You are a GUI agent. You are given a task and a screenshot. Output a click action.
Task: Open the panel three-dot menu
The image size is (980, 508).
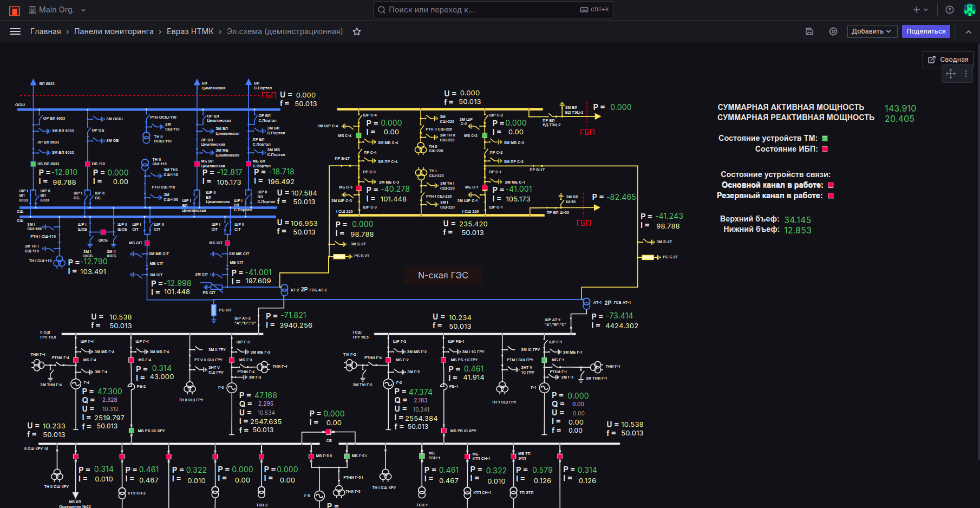click(x=966, y=74)
